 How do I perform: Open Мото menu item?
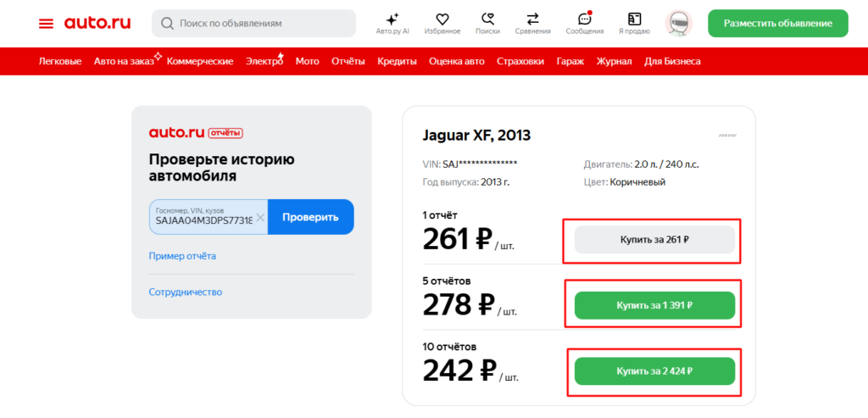[307, 61]
